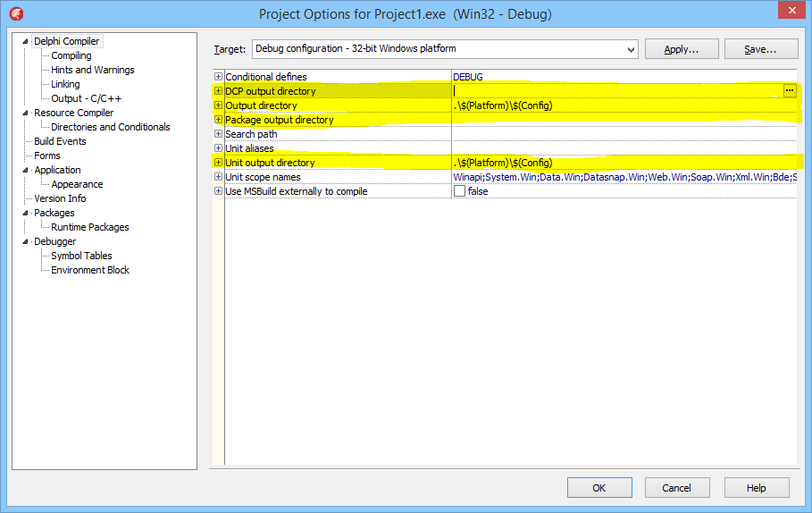
Task: Click the Save... button
Action: 761,49
